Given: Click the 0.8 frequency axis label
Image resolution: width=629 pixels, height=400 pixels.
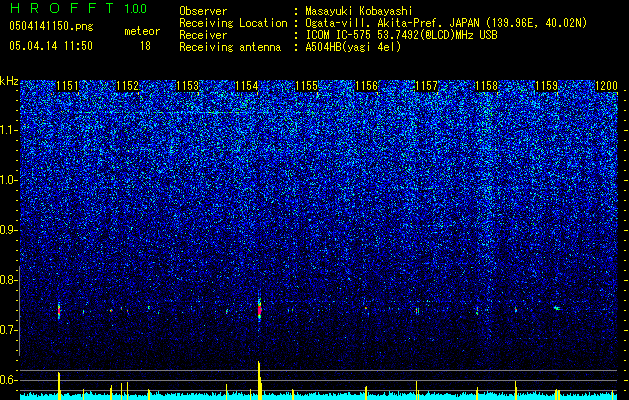Looking at the screenshot, I should pyautogui.click(x=9, y=280).
